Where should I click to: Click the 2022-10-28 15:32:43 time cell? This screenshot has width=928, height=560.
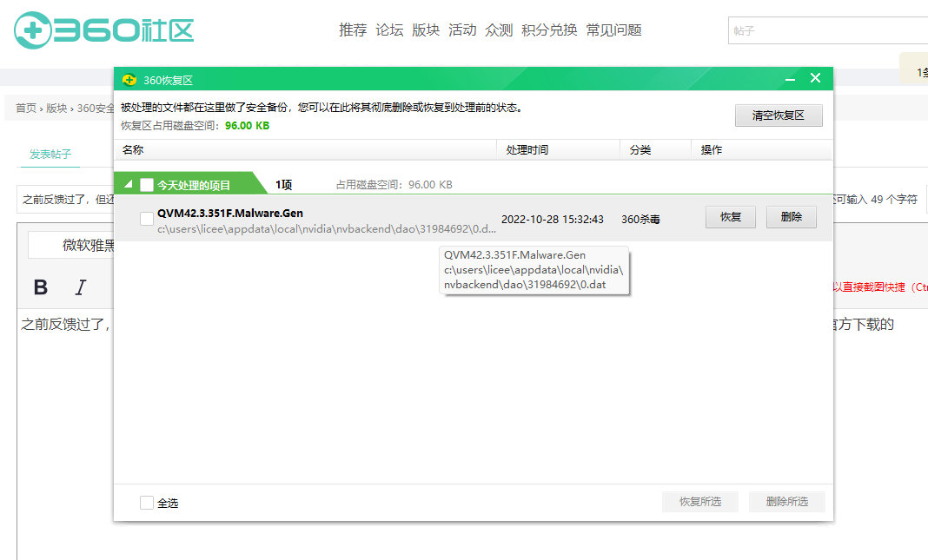click(553, 220)
